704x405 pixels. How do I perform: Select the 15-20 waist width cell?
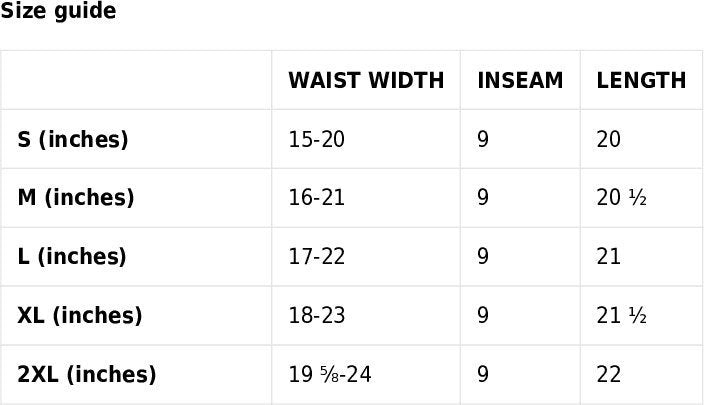point(316,140)
